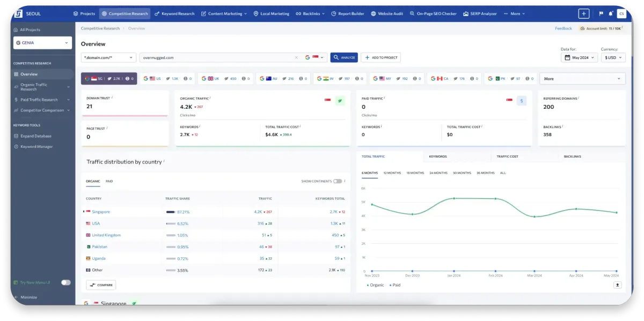Screen dimensions: 644x321
Task: Expand Organic Traffic Research in sidebar
Action: [x=69, y=87]
